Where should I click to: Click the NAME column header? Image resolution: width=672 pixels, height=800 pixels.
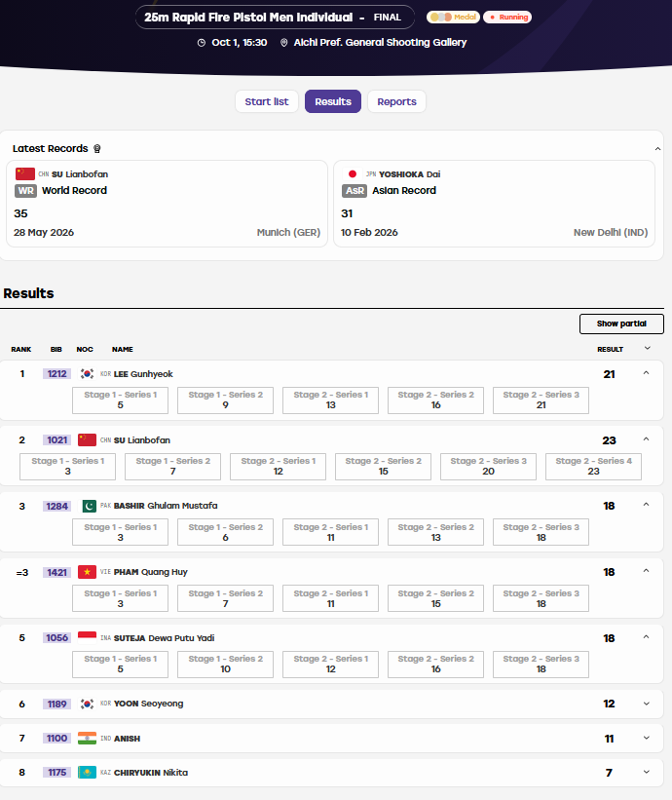click(x=123, y=350)
